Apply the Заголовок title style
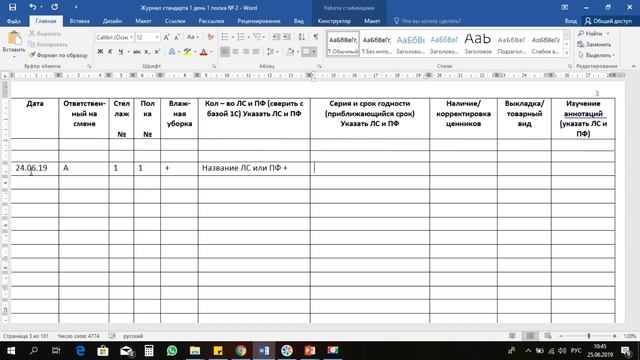This screenshot has width=640, height=360. 478,44
